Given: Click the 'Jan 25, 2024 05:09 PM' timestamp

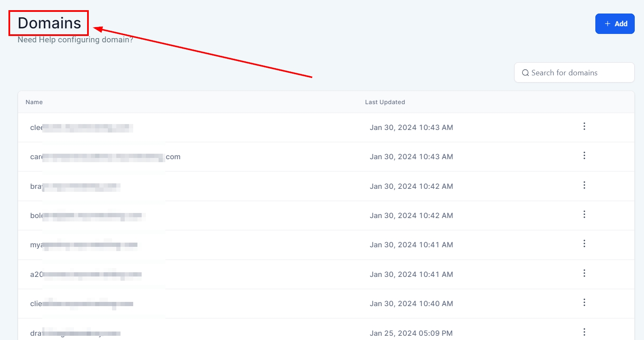Looking at the screenshot, I should tap(411, 333).
